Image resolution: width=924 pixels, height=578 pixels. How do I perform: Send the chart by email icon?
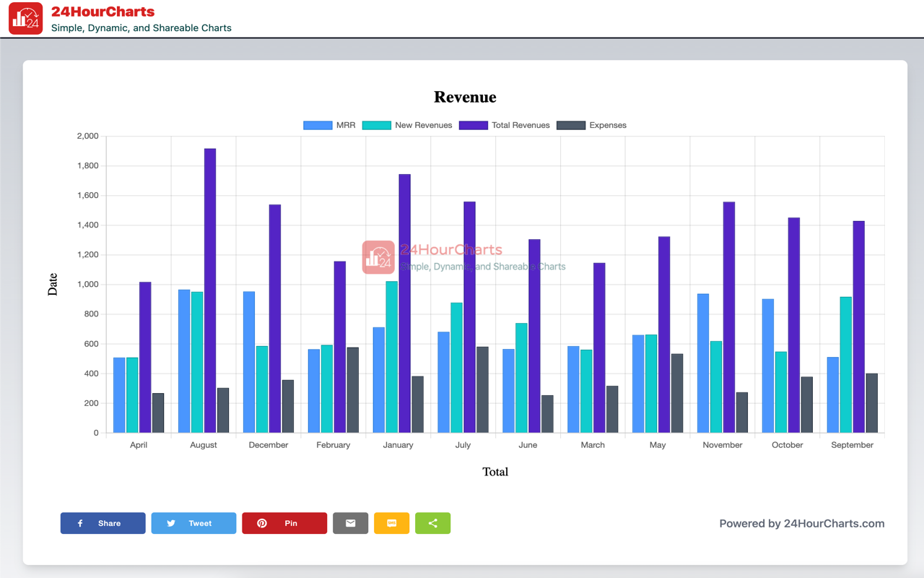point(350,523)
